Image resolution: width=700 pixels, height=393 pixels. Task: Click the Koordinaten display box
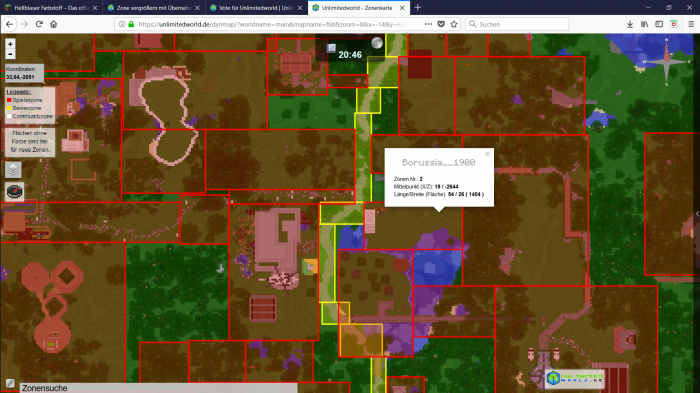tap(25, 73)
